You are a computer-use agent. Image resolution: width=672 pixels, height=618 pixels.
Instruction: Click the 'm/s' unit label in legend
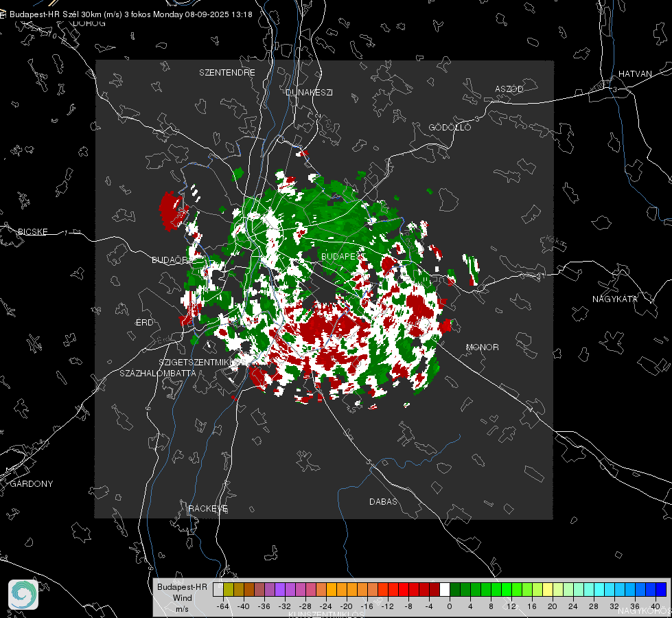point(182,609)
